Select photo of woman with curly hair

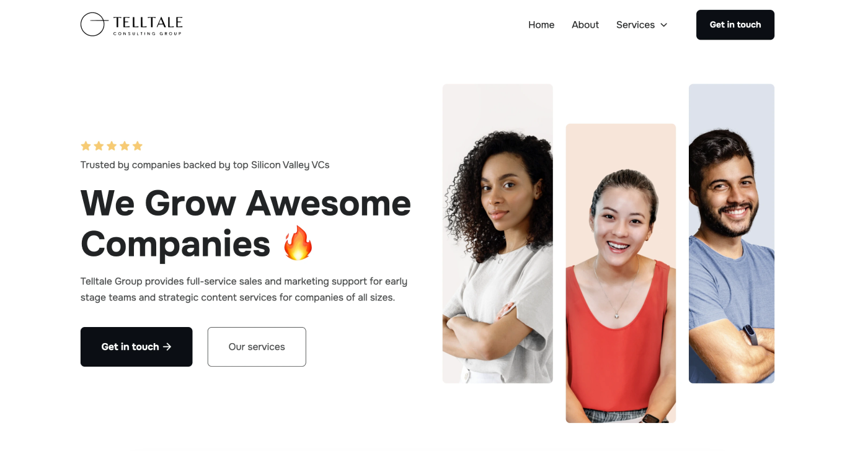pos(498,234)
